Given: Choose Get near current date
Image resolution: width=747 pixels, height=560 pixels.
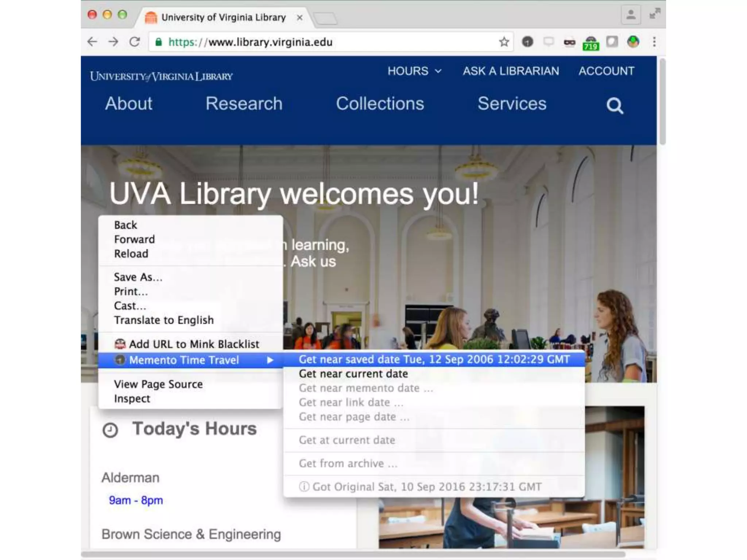Looking at the screenshot, I should 353,374.
